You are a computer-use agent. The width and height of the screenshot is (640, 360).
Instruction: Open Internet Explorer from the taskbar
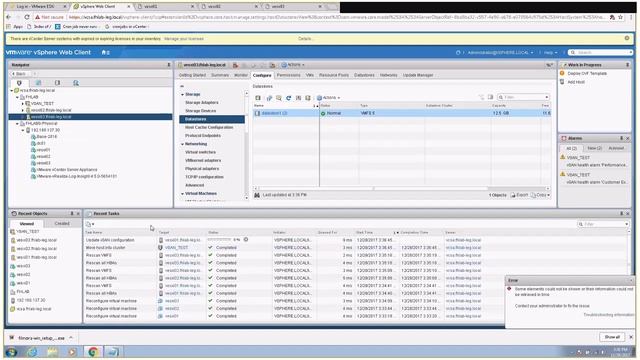[32, 351]
